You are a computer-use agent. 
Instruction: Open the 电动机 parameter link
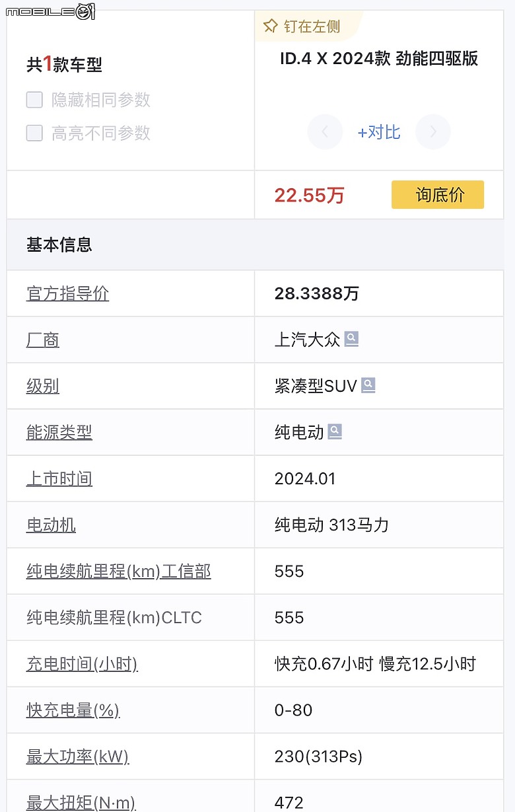[x=51, y=525]
